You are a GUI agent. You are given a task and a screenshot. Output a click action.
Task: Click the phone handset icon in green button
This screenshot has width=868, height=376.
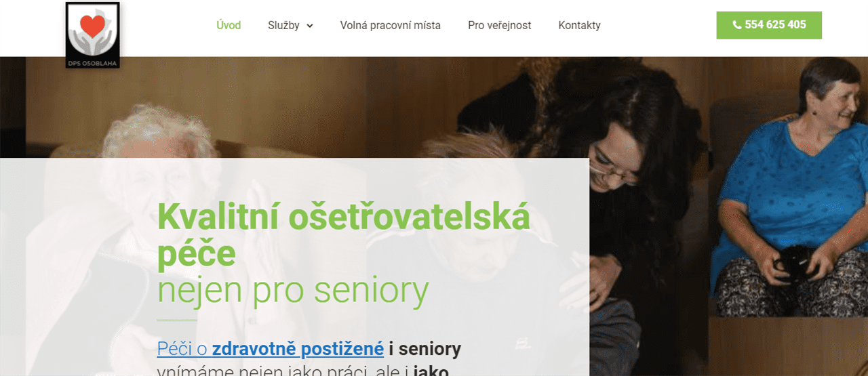tap(737, 25)
